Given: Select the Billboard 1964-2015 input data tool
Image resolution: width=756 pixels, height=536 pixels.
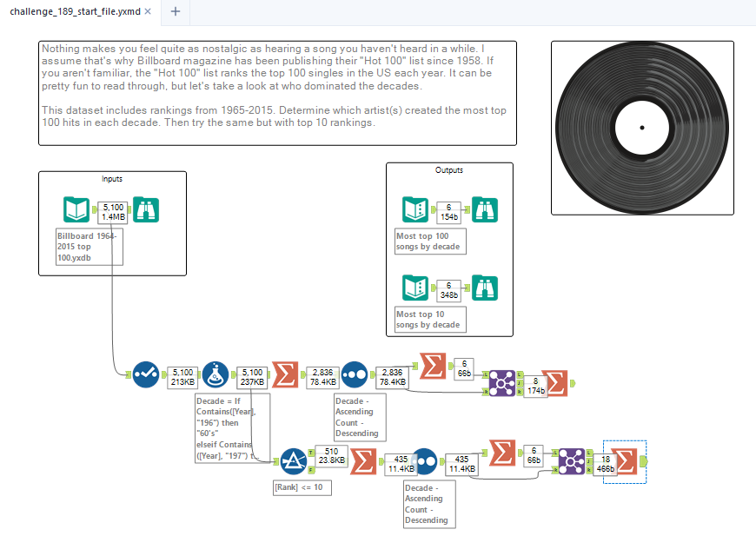Looking at the screenshot, I should (76, 209).
